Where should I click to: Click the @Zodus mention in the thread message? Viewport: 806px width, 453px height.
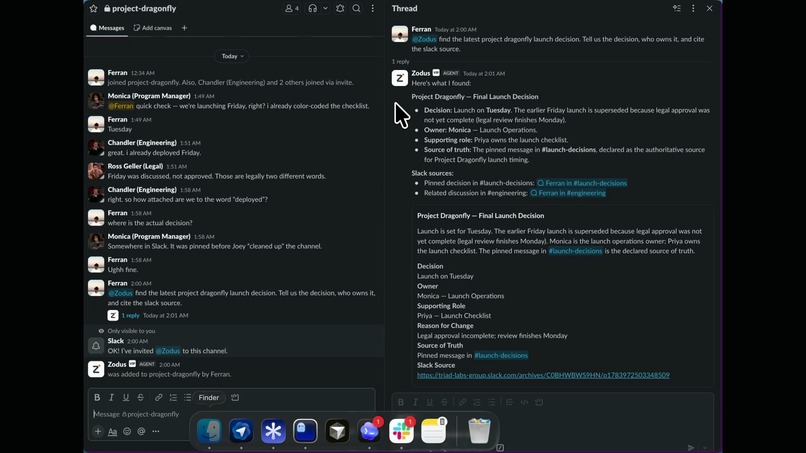click(424, 39)
